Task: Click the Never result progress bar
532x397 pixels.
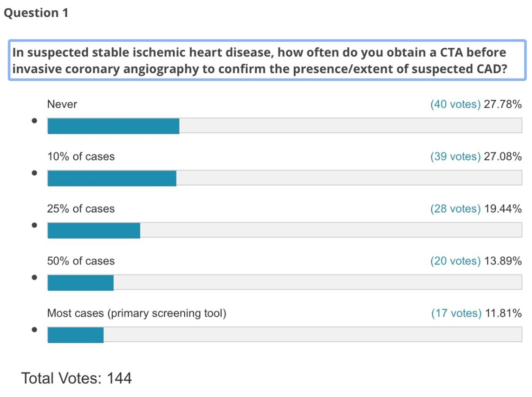Action: point(284,126)
